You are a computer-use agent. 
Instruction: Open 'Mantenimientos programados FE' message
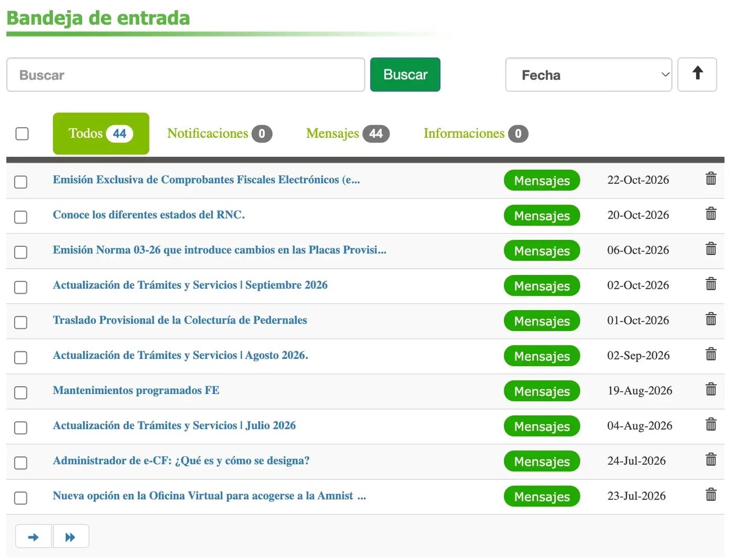pyautogui.click(x=136, y=390)
